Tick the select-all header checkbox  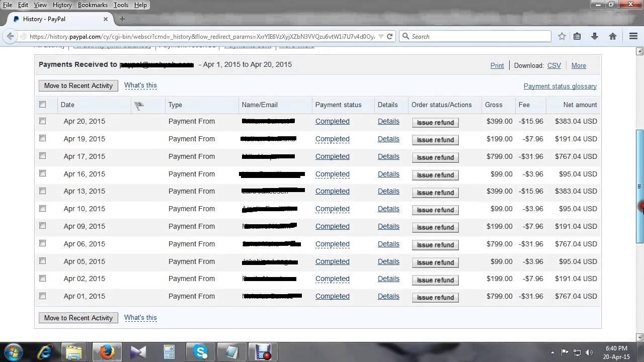point(42,105)
